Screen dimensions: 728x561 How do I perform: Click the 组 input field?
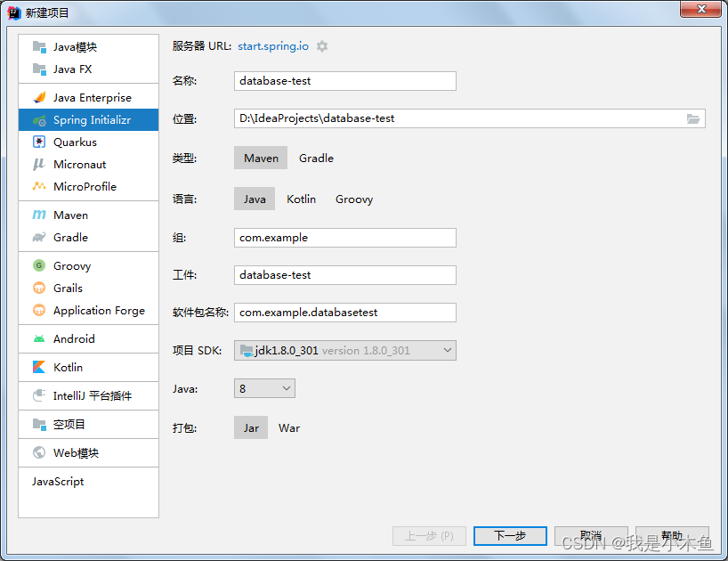pos(345,238)
